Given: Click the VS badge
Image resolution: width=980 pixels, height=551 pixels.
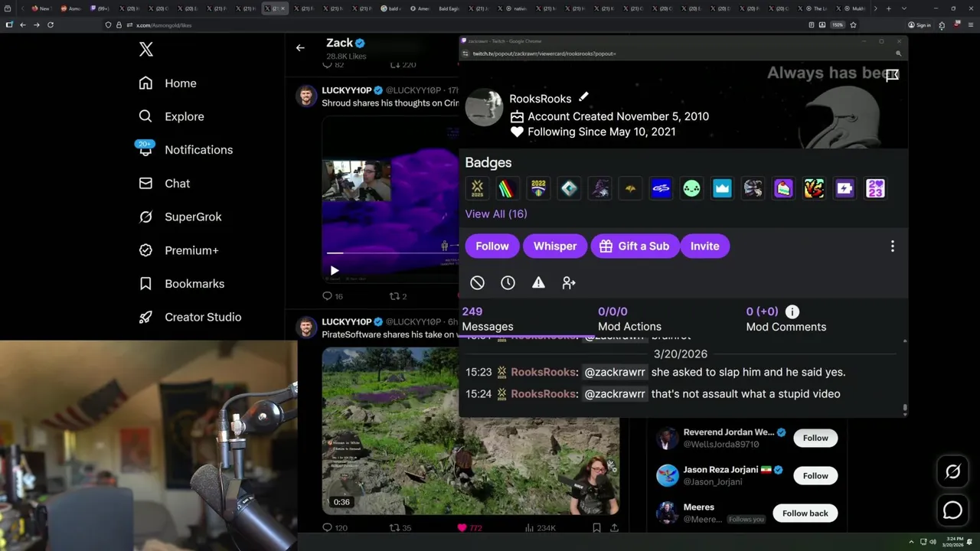Looking at the screenshot, I should click(x=815, y=188).
